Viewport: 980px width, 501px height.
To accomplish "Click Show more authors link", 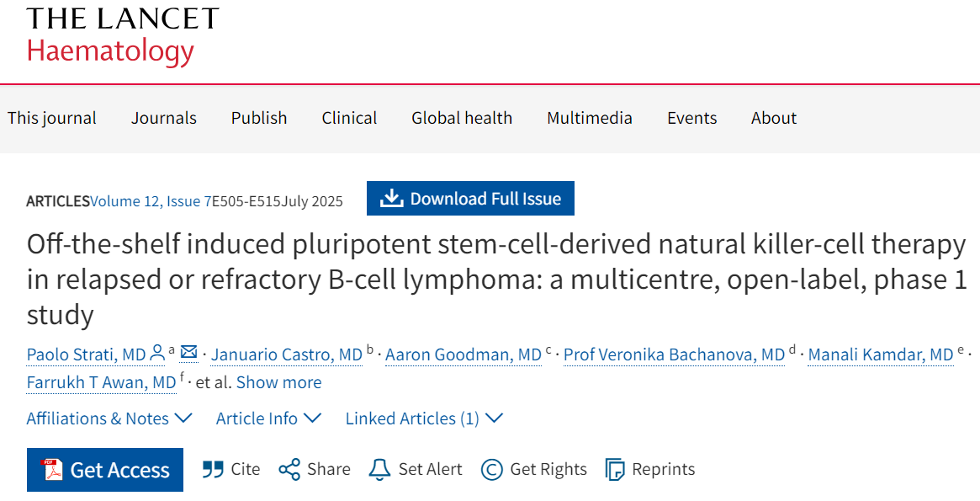I will point(278,382).
